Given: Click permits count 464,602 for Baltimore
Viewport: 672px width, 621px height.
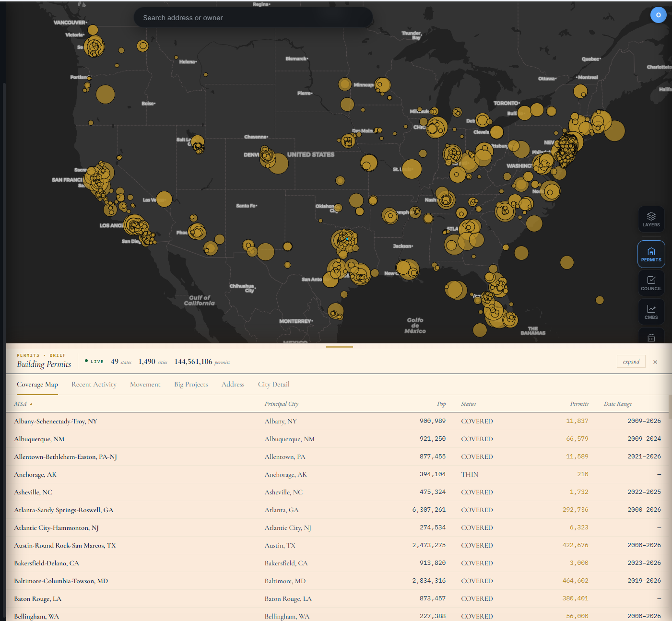Looking at the screenshot, I should pyautogui.click(x=575, y=581).
